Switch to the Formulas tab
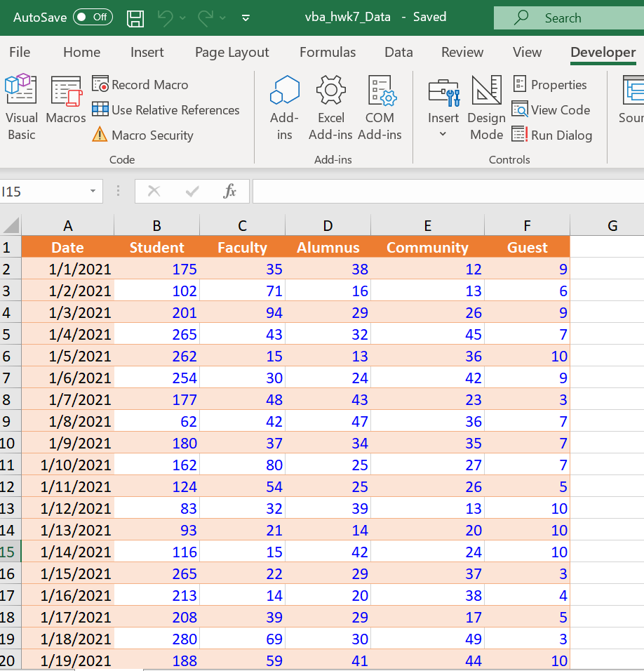This screenshot has width=644, height=671. pos(328,53)
